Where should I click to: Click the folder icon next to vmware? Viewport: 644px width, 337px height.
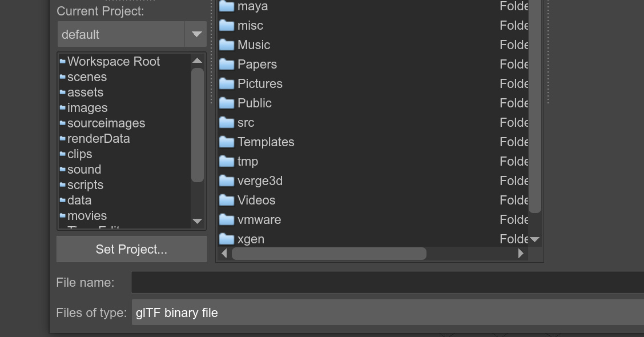226,219
